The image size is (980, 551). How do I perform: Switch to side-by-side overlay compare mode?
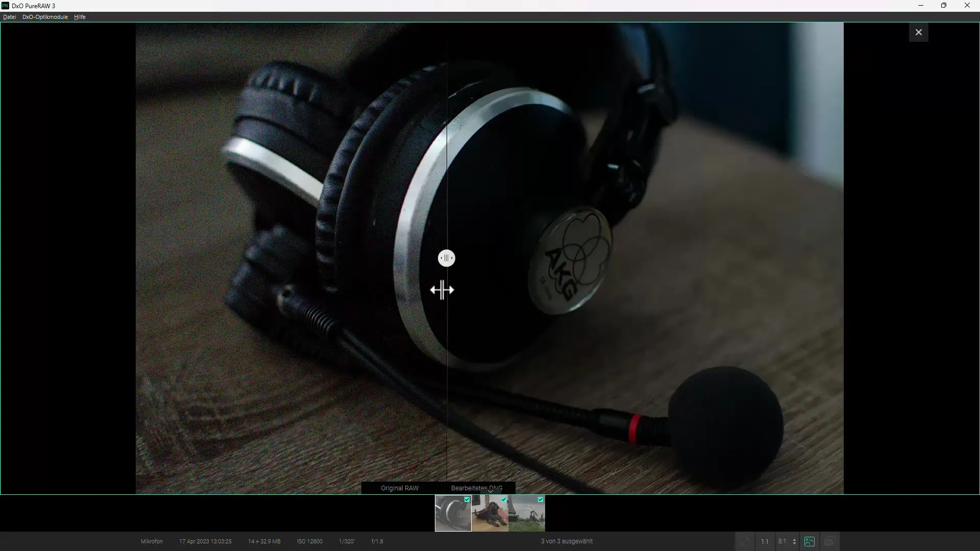click(829, 541)
